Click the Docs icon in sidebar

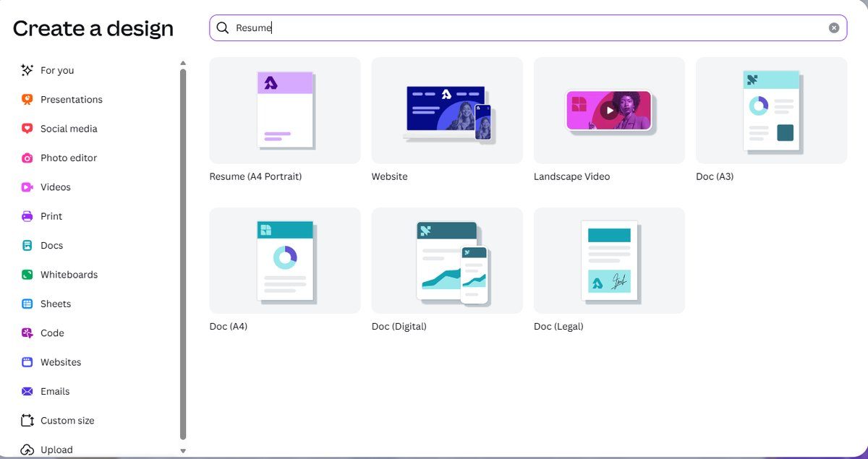coord(27,246)
